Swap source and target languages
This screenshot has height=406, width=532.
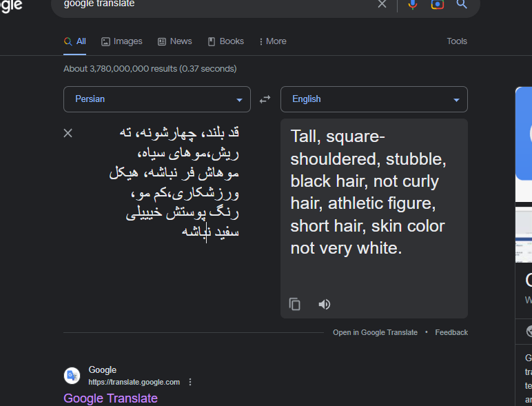click(x=265, y=99)
